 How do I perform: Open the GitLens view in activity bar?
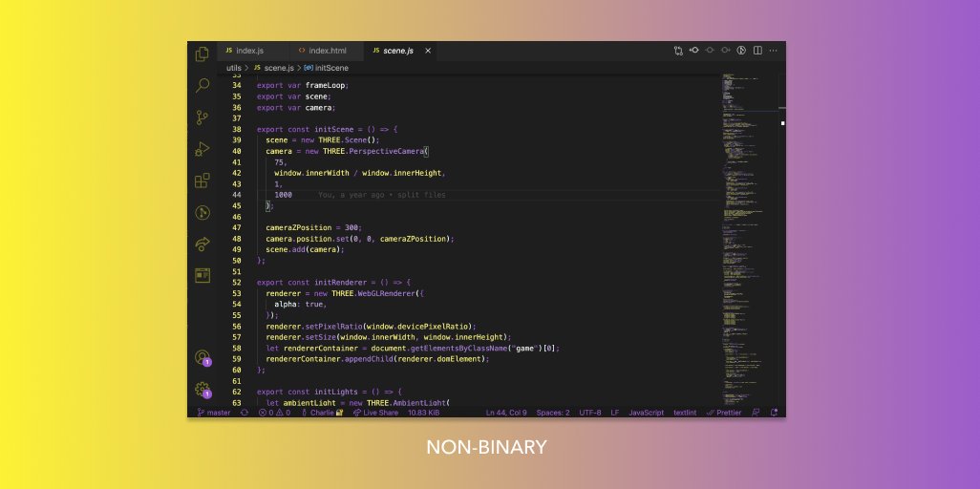pyautogui.click(x=202, y=213)
